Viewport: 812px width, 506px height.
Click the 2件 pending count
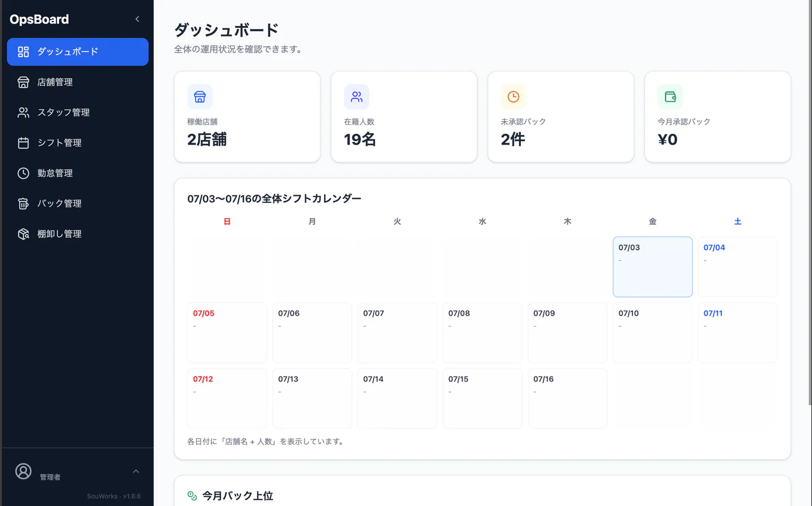(513, 139)
